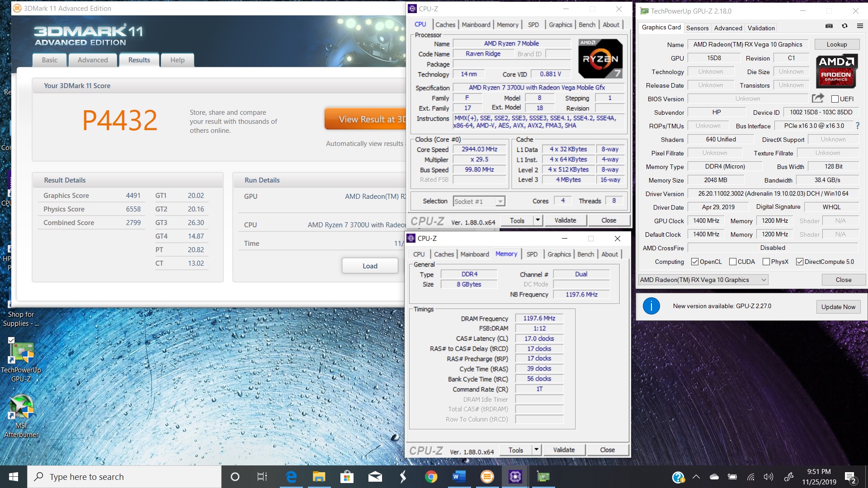868x488 pixels.
Task: Click View Result button in 3DMark 11
Action: (365, 119)
